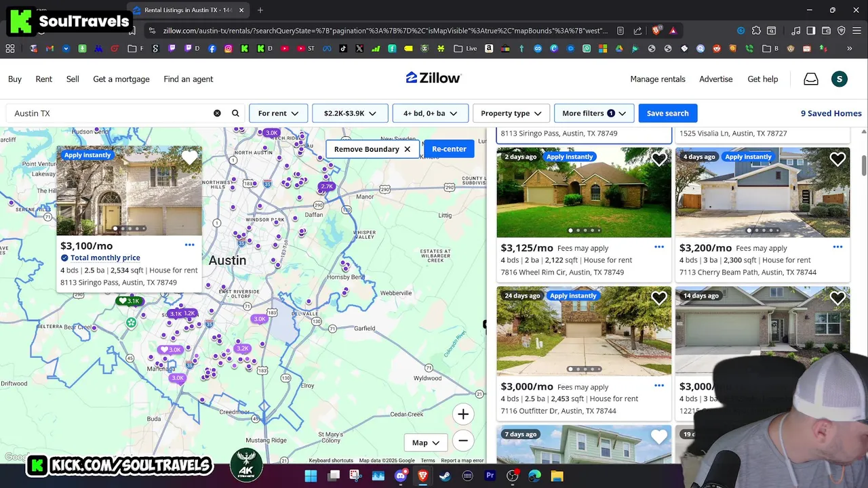Click the green 3.1K saved map marker
Image resolution: width=868 pixels, height=488 pixels.
pos(129,301)
